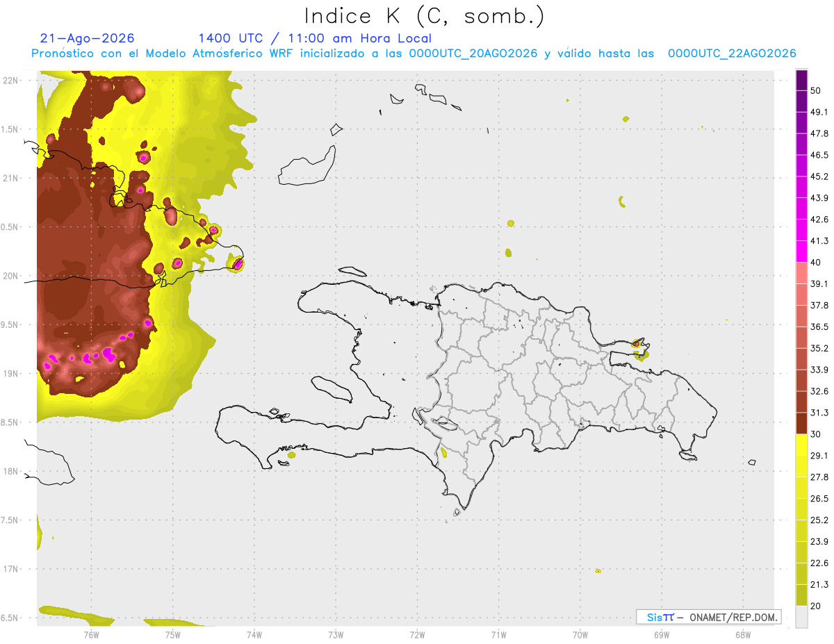Click the colorbar value '31.3'
834x644 pixels.
pos(819,413)
